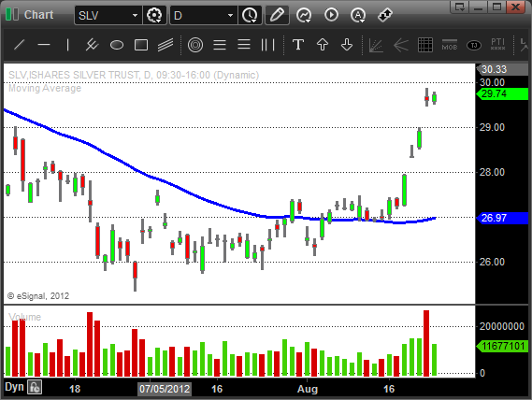Image resolution: width=532 pixels, height=400 pixels.
Task: Select the Gann grid box tool
Action: 425,45
